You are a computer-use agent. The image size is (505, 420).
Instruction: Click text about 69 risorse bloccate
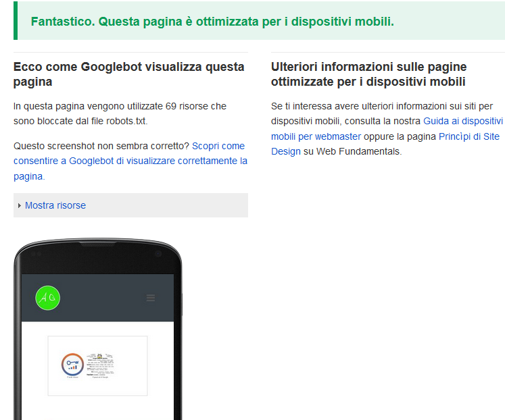(x=120, y=113)
